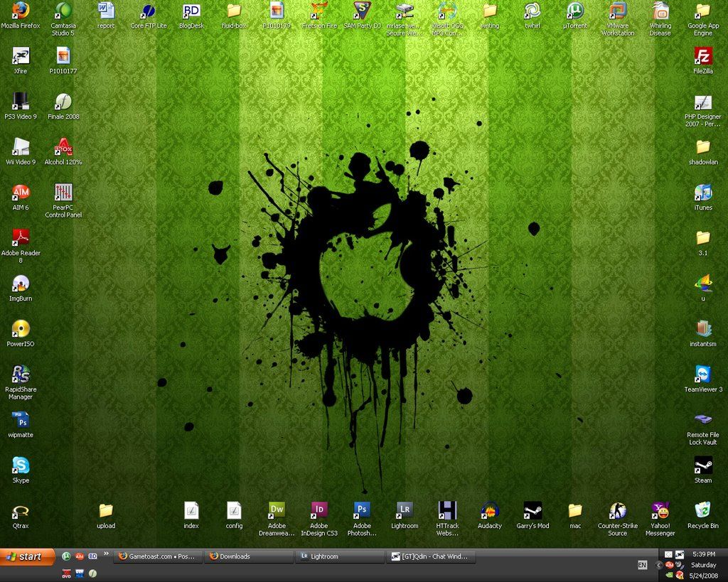This screenshot has height=582, width=728.
Task: Open the Remote File Lock Vault icon
Action: click(703, 429)
